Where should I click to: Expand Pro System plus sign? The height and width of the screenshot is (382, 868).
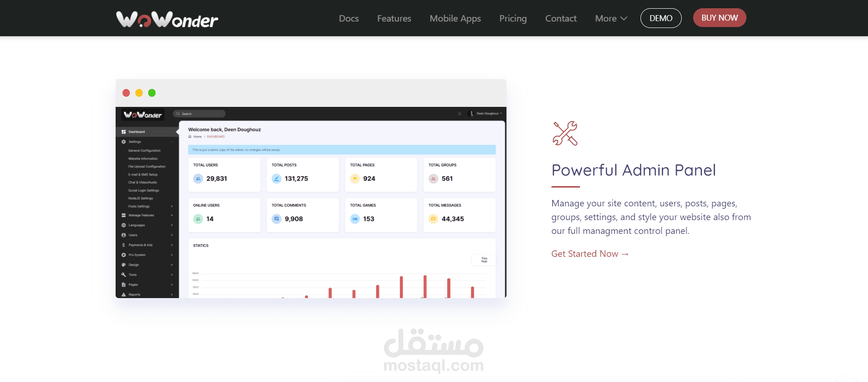(x=172, y=255)
